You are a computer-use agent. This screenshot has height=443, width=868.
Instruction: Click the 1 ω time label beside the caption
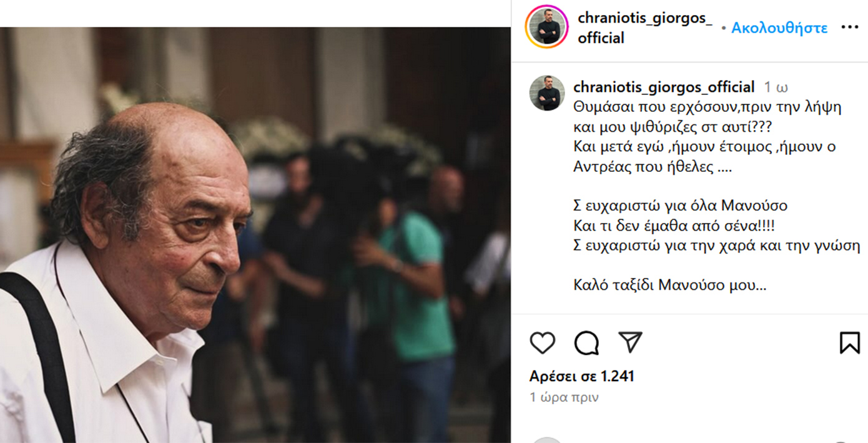click(776, 87)
